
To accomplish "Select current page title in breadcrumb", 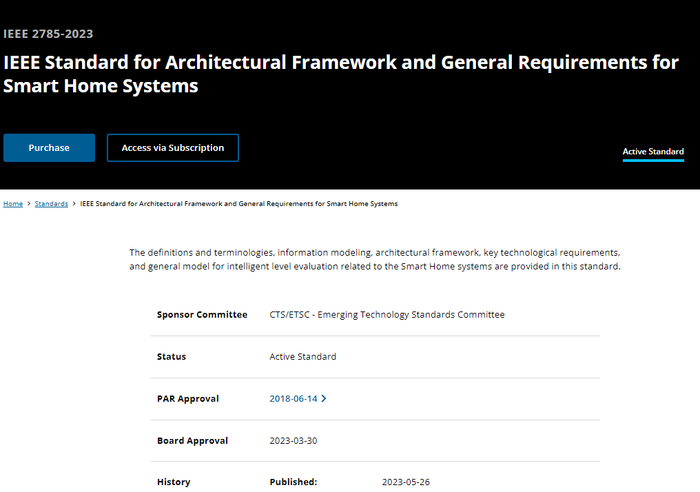I will click(239, 204).
